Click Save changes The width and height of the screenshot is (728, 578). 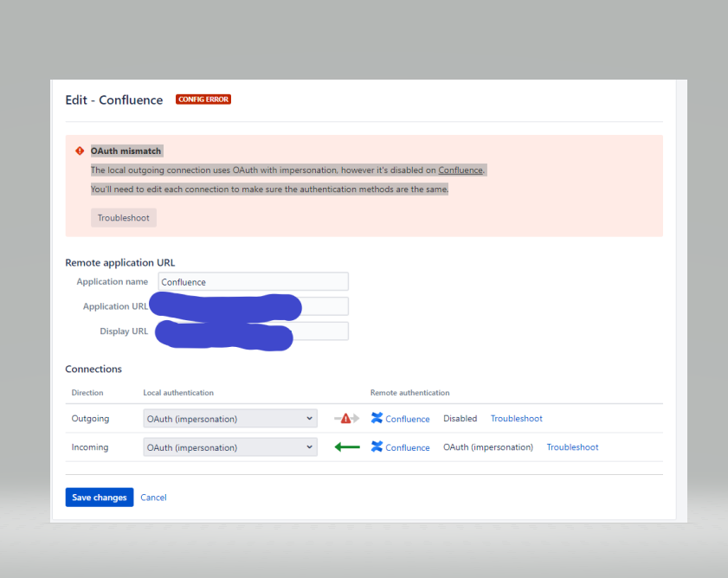(99, 497)
